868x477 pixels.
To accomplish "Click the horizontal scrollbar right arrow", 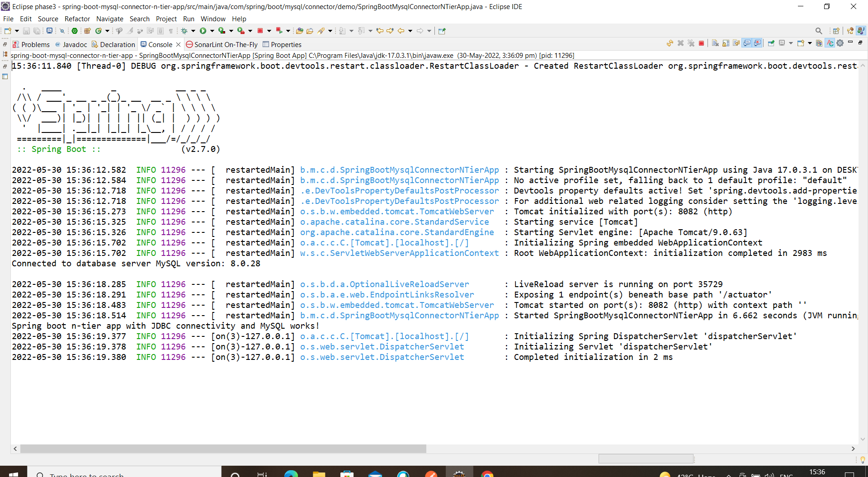I will click(853, 449).
